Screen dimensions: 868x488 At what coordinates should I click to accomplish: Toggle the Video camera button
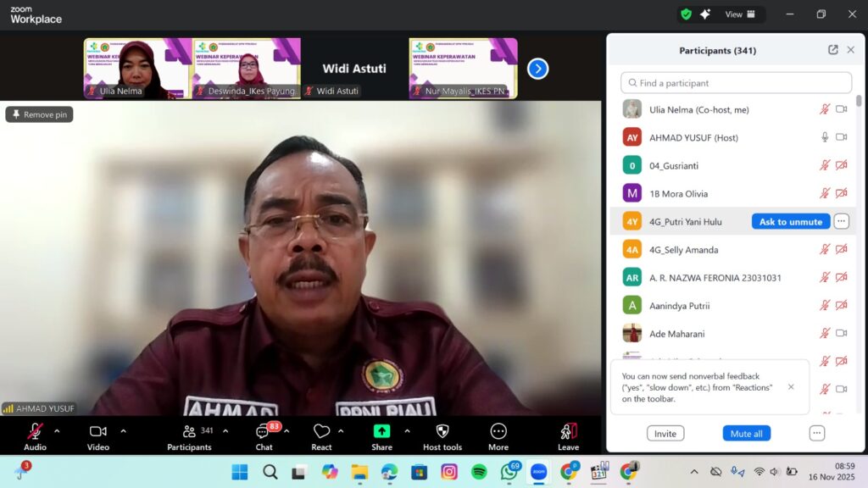click(x=97, y=431)
